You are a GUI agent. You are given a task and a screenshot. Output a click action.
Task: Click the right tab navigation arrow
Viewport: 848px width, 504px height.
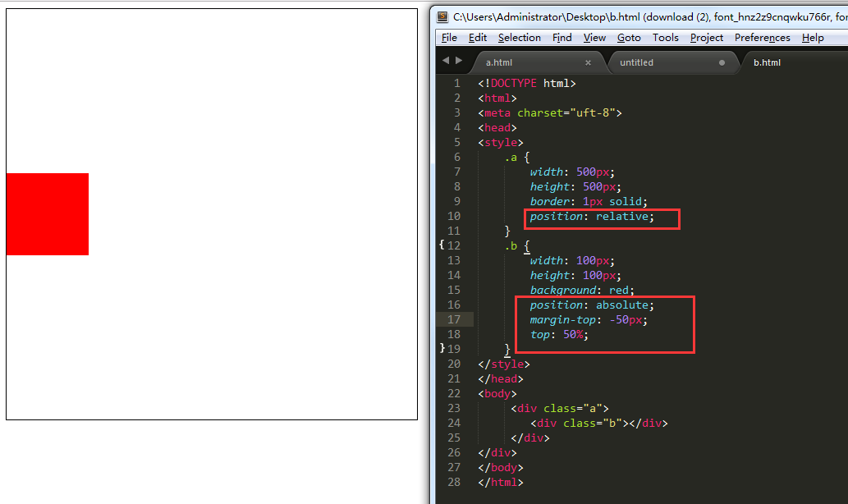point(459,61)
